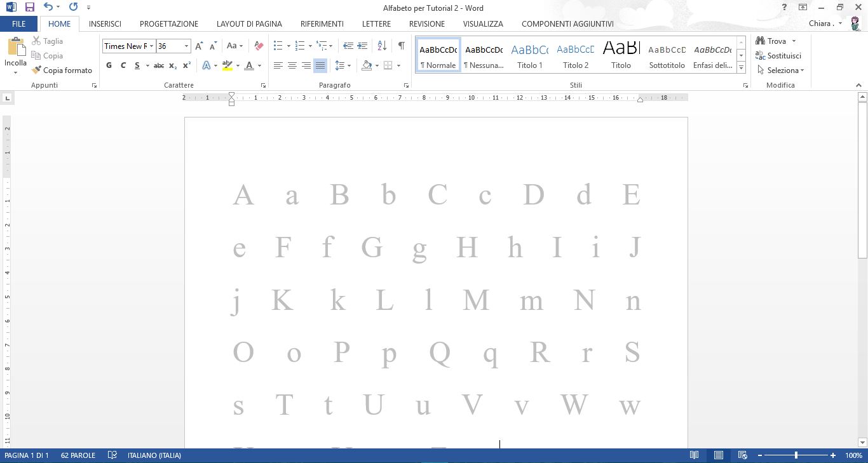Pick up formatting with Copia formato

(62, 70)
